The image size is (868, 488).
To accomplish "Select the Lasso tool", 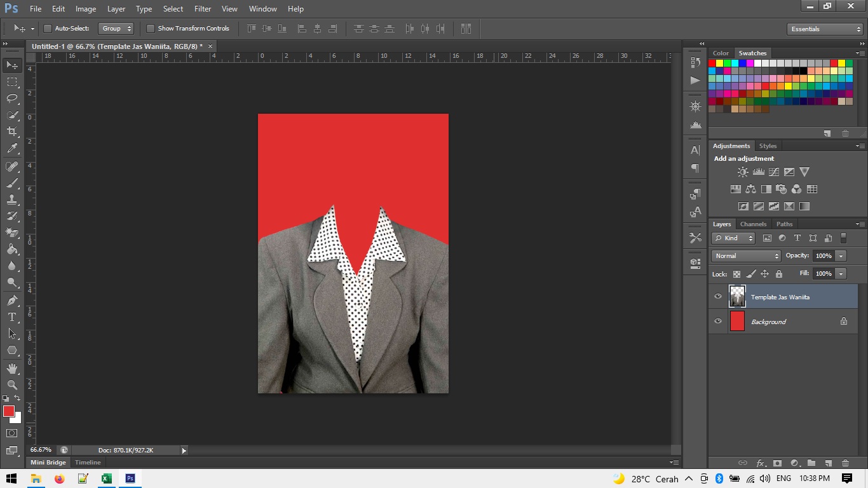I will click(11, 98).
